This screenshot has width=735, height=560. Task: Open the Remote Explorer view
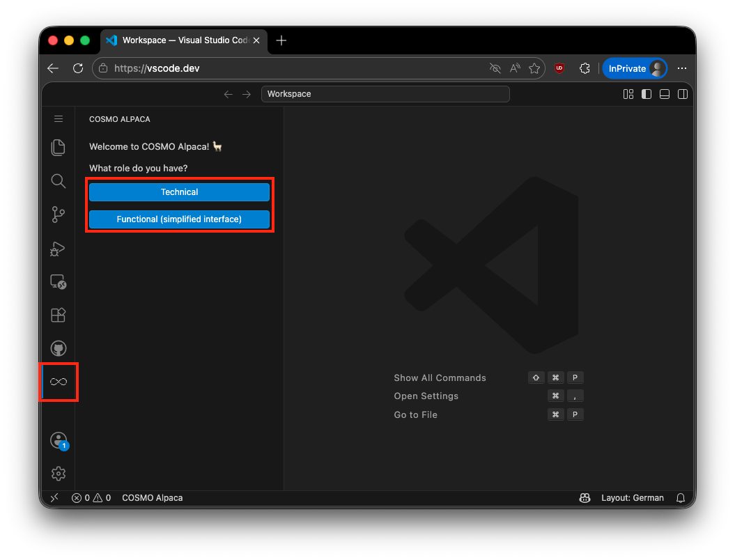58,282
